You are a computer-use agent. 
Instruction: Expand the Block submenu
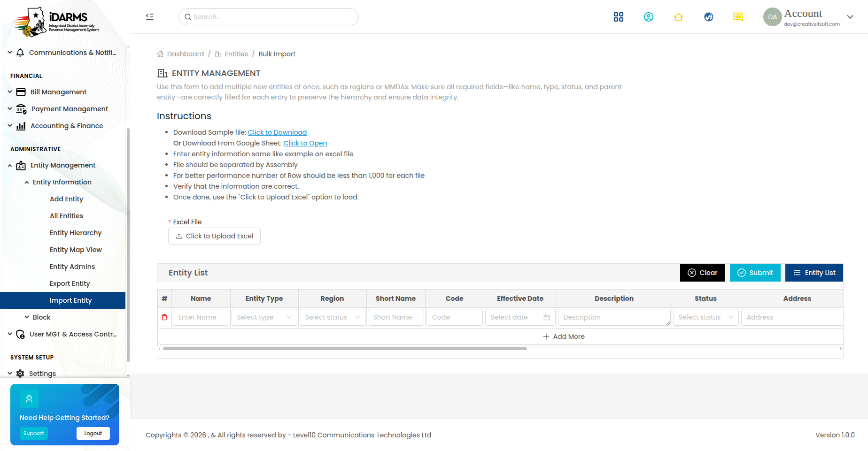pos(27,317)
